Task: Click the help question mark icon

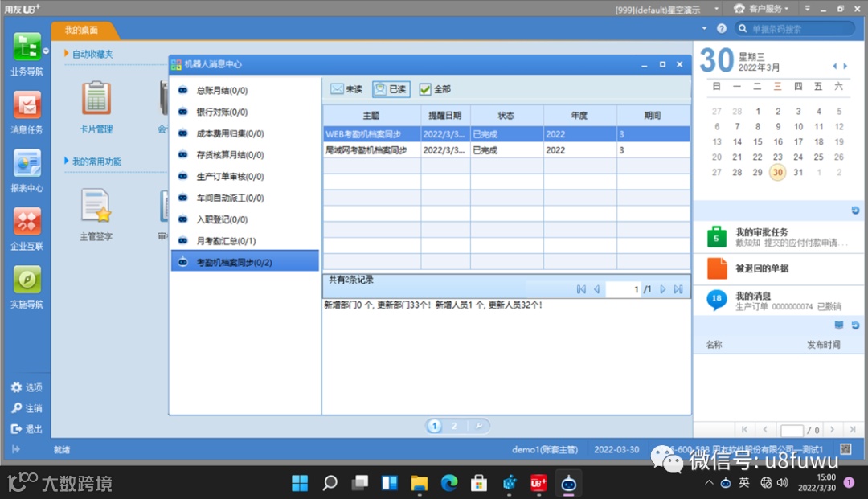Action: (x=721, y=28)
